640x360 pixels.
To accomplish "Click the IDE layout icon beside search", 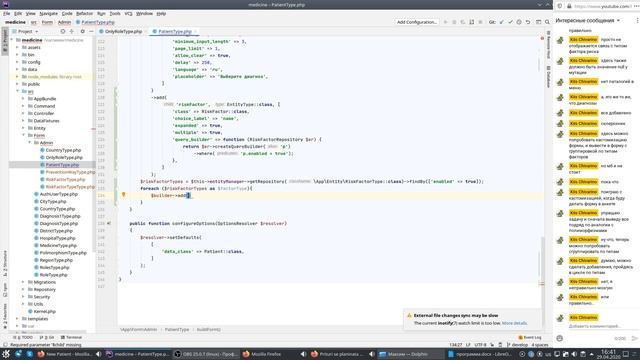I will click(x=538, y=22).
